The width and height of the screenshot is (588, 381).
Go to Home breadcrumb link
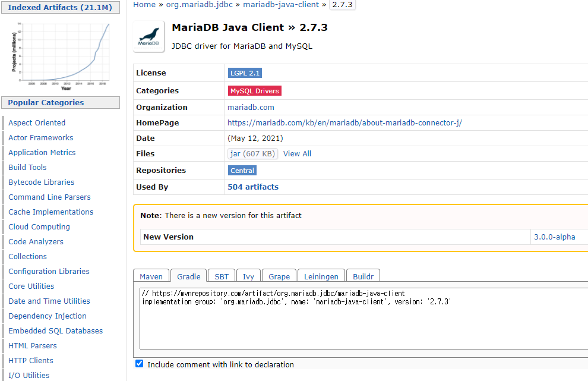pos(144,5)
